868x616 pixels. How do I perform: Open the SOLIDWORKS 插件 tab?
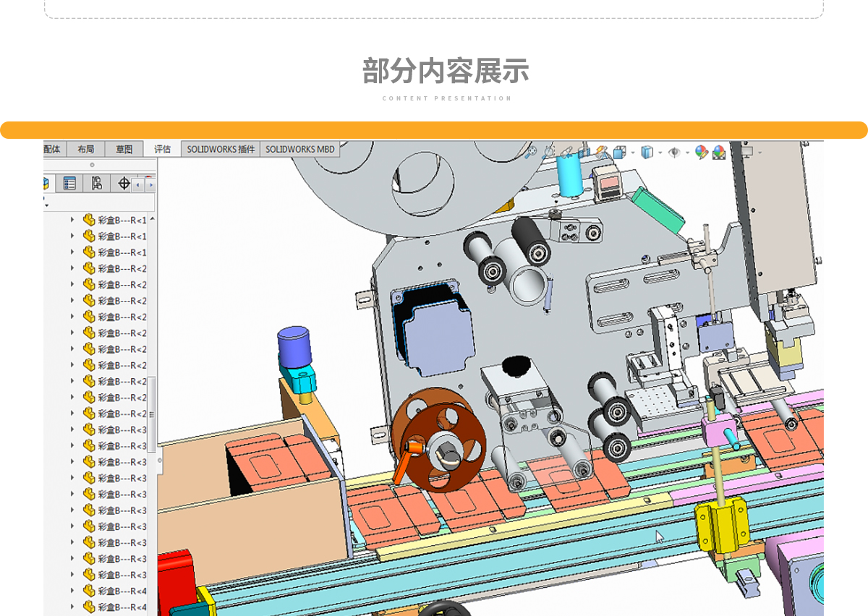click(x=221, y=149)
